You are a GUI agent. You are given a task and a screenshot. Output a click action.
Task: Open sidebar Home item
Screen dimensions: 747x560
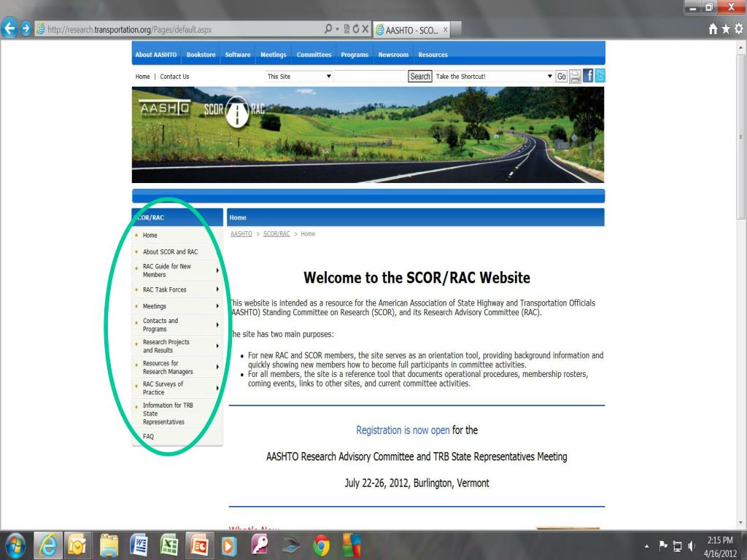(x=150, y=236)
